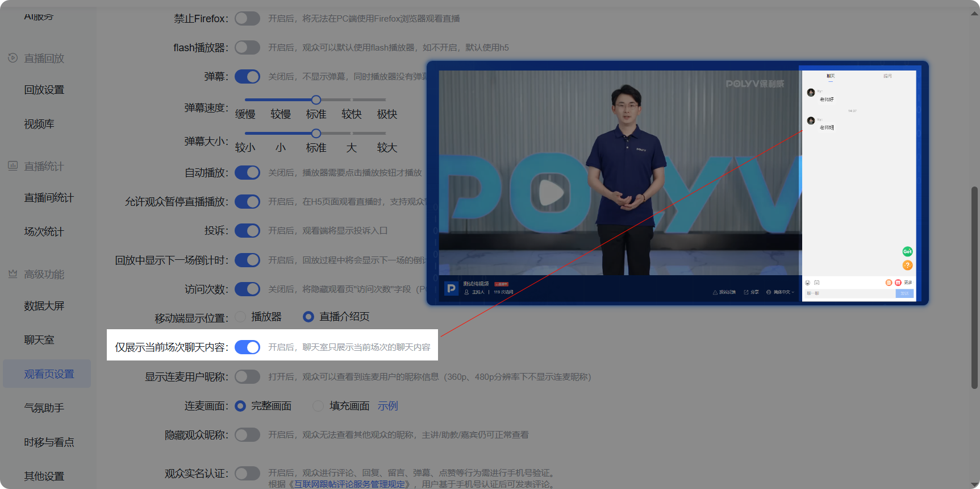This screenshot has width=980, height=489.
Task: Switch to the 提问 tab in preview
Action: (887, 76)
